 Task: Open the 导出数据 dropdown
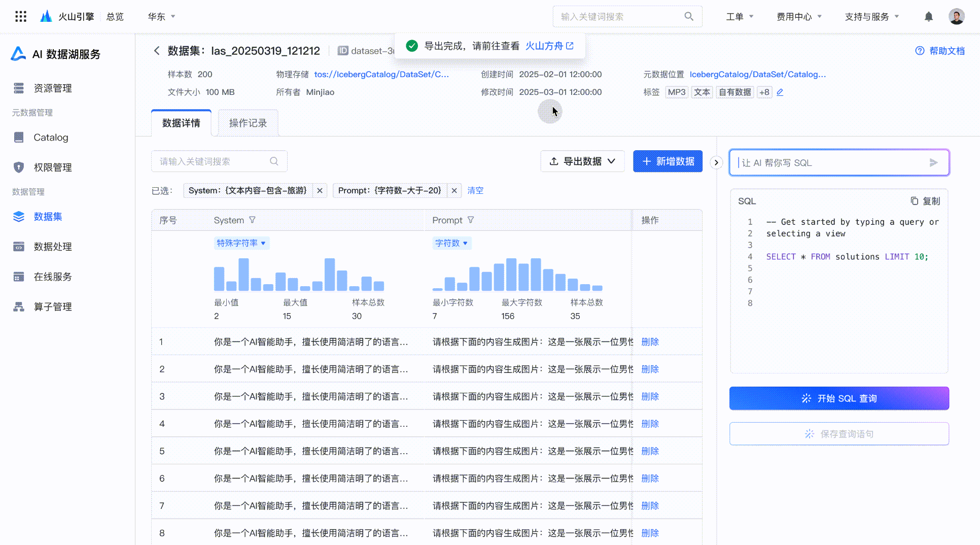click(x=582, y=161)
